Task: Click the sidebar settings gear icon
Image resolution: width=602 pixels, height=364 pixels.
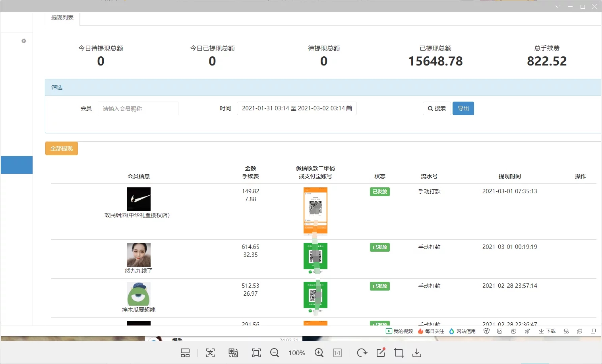Action: point(24,41)
